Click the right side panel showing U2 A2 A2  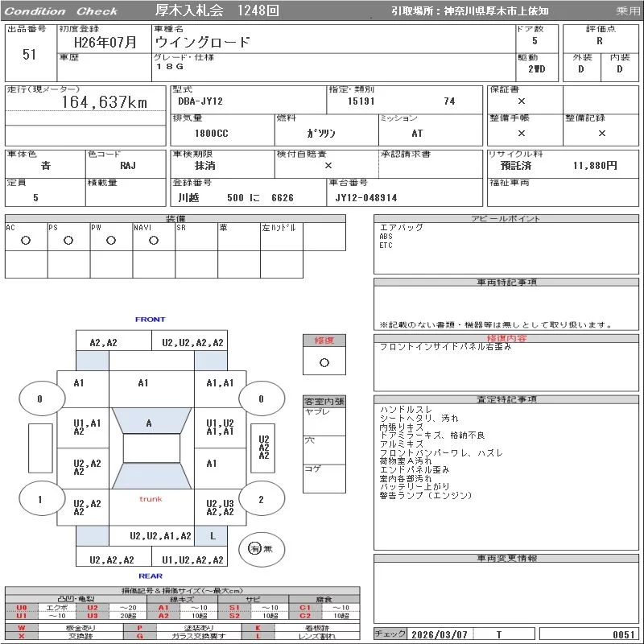point(263,448)
